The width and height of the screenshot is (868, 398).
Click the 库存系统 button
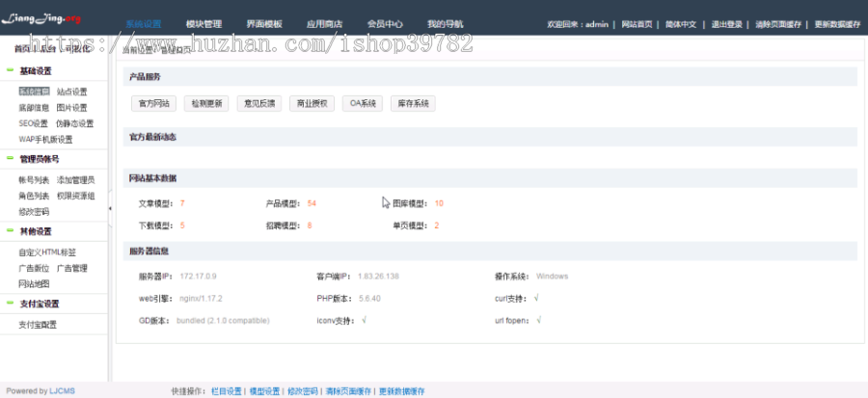coord(413,103)
